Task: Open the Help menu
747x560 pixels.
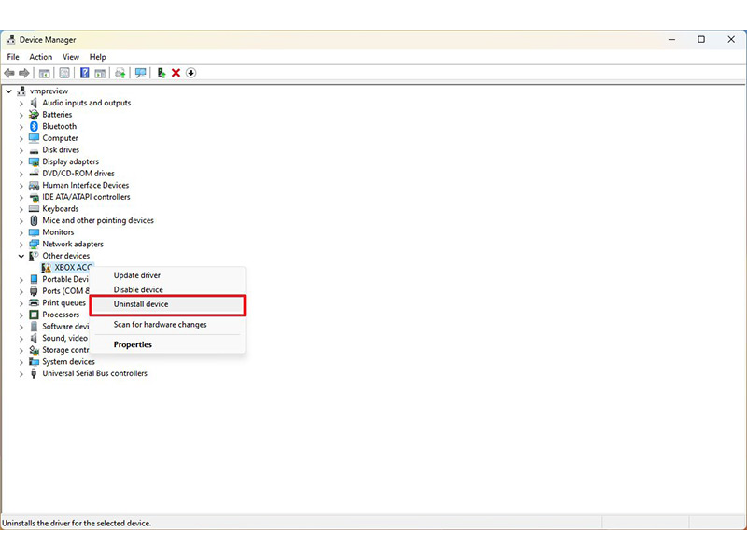Action: [98, 57]
